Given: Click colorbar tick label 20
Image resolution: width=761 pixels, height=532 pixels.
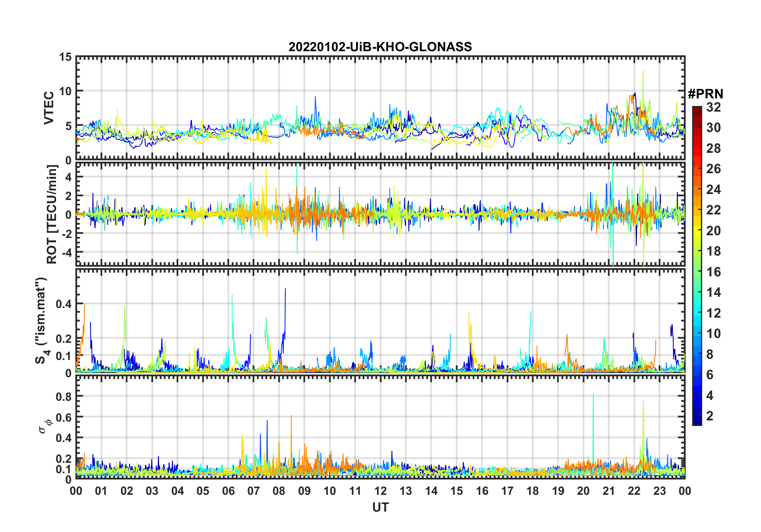Looking at the screenshot, I should (x=713, y=231).
